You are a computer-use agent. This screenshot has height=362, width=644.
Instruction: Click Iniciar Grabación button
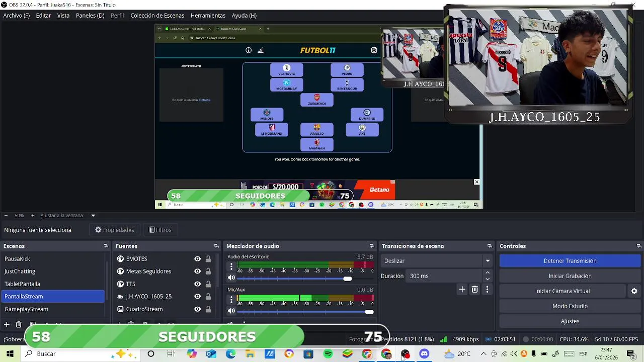(x=570, y=276)
